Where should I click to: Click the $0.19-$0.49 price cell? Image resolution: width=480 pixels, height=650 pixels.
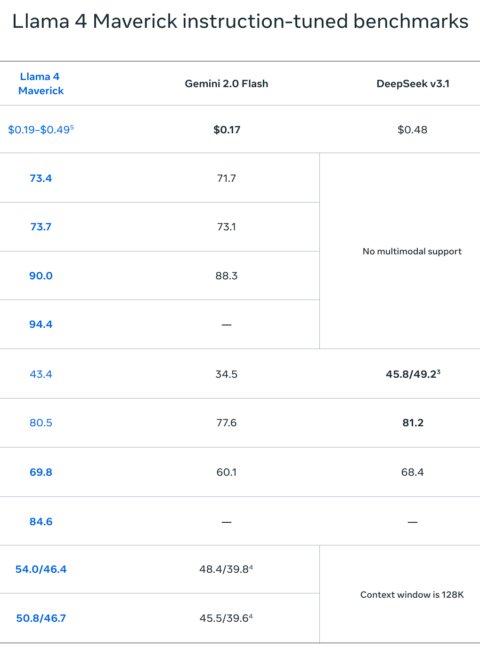(41, 130)
